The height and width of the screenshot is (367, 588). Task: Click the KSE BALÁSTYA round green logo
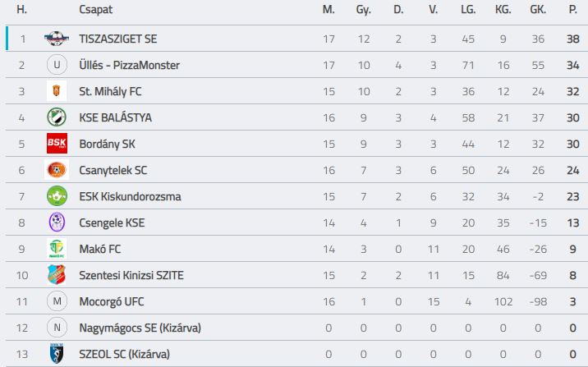click(x=57, y=117)
